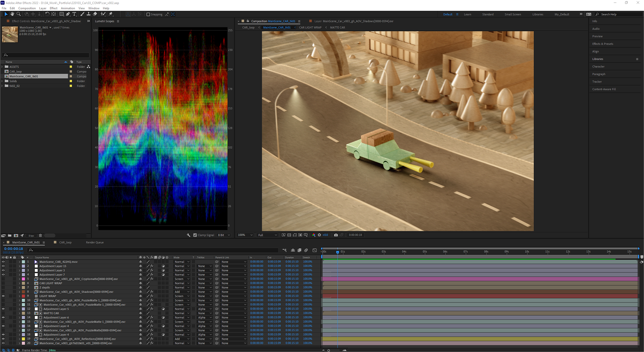The width and height of the screenshot is (644, 352).
Task: Click the label color swatch of layer 5
Action: pyautogui.click(x=23, y=279)
